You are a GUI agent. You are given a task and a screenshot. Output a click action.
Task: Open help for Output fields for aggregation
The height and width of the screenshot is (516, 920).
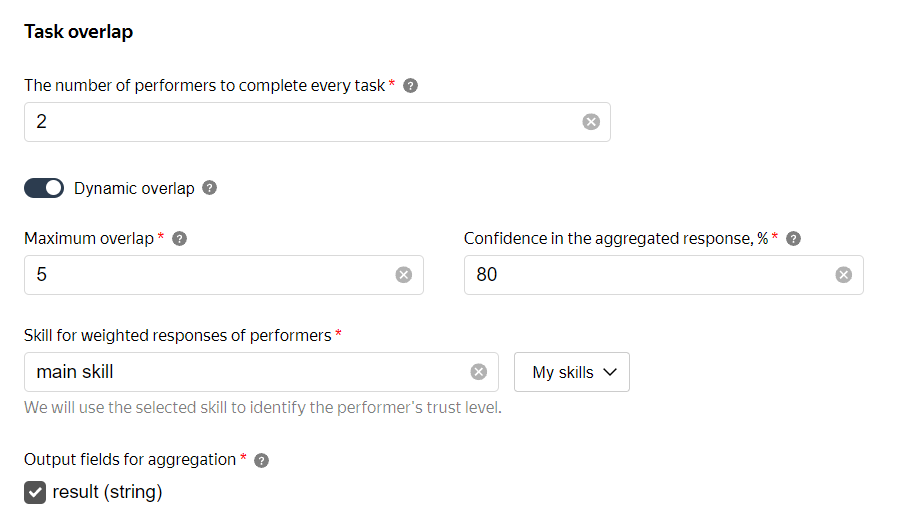point(262,460)
